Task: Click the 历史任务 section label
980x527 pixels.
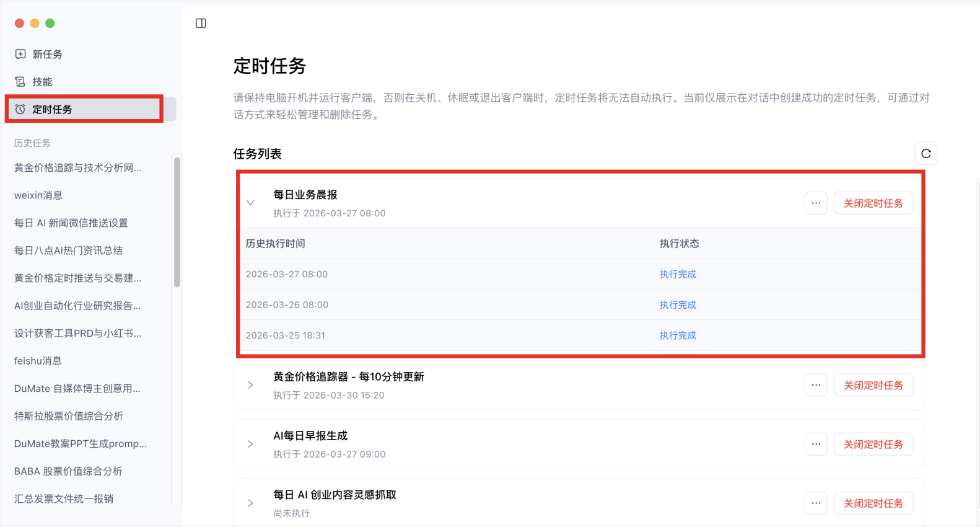Action: point(32,143)
